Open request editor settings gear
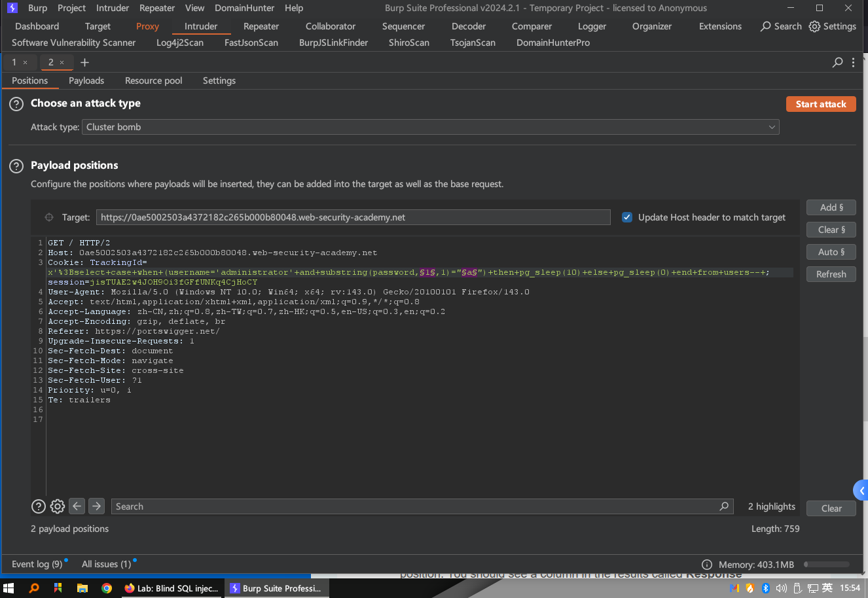Screen dimensions: 868x598 pos(58,506)
